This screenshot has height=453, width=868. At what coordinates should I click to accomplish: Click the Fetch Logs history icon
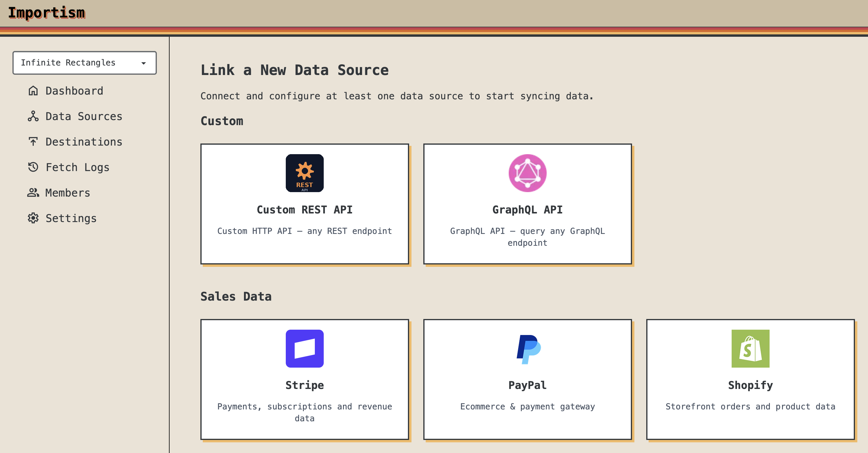(33, 167)
